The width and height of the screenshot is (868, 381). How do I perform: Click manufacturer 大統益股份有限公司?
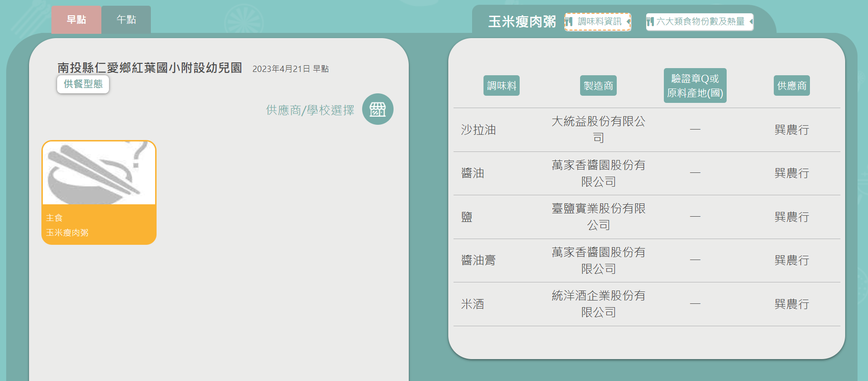(x=598, y=130)
